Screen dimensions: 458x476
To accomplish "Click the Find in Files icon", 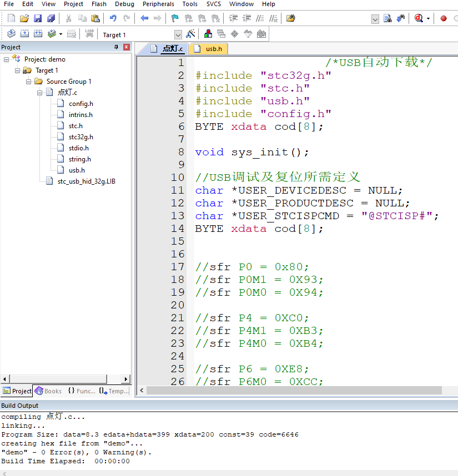I will pyautogui.click(x=291, y=18).
